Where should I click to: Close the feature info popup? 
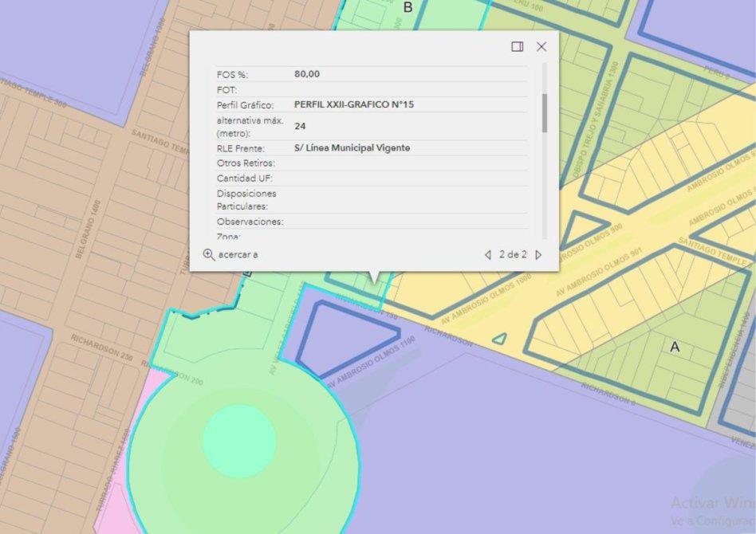coord(541,47)
